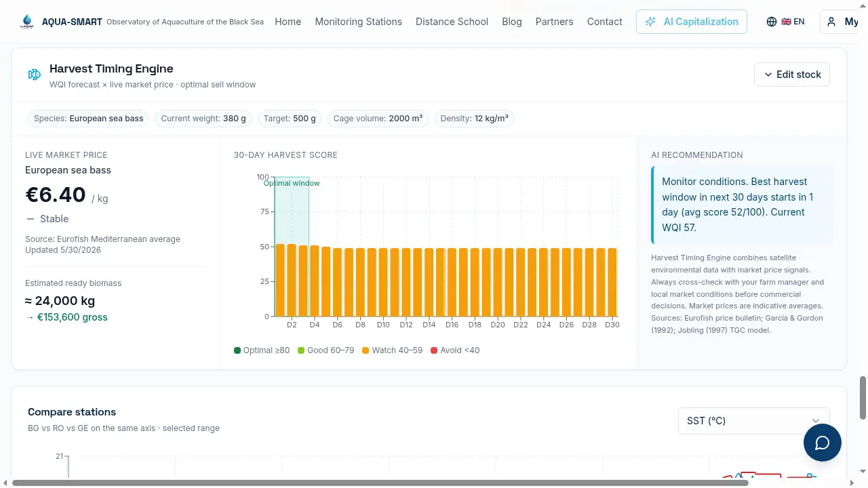This screenshot has height=488, width=868.
Task: Click the ≈ 24,000 kg biomass value
Action: pos(60,301)
